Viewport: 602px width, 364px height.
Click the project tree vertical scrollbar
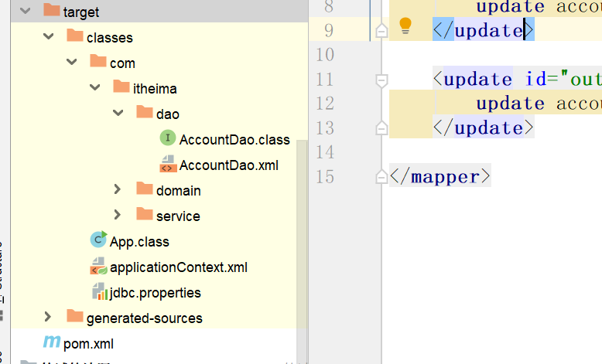(302, 232)
